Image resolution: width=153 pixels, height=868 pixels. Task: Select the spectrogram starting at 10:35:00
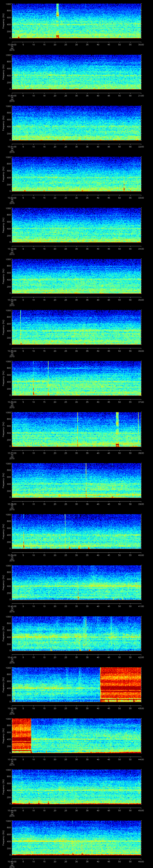(x=77, y=327)
